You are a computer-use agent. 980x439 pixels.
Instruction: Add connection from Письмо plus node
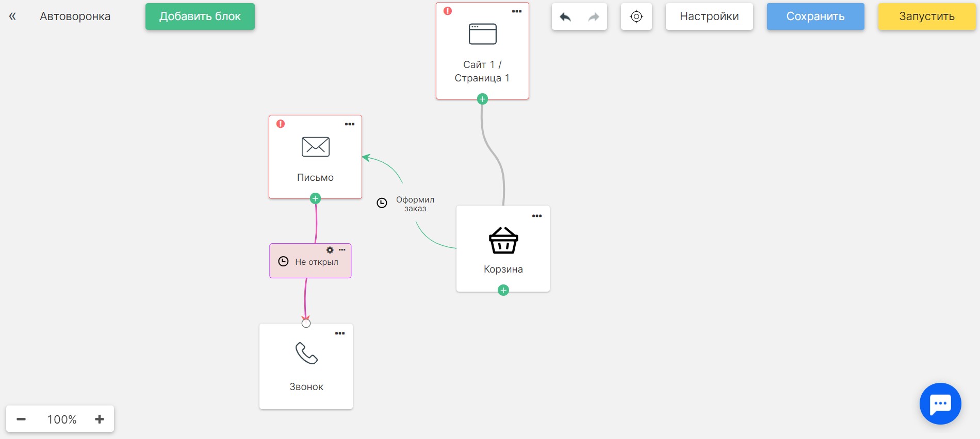pyautogui.click(x=315, y=198)
